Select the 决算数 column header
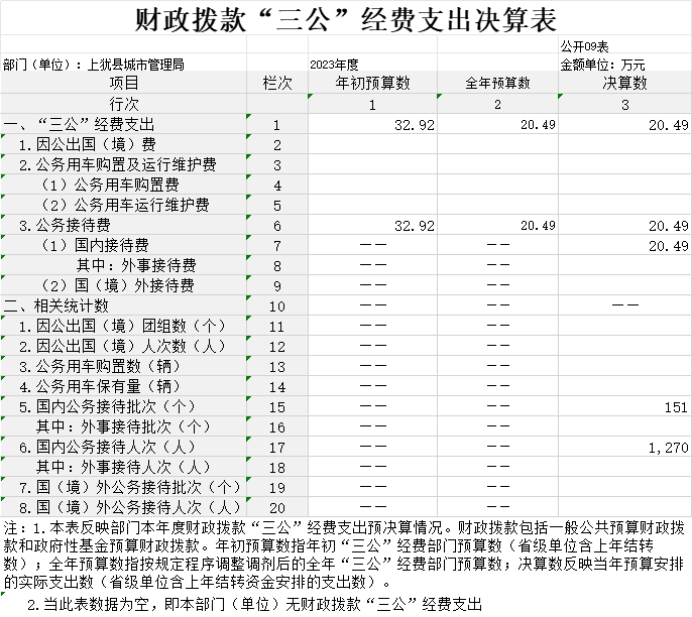692x617 pixels. click(x=625, y=83)
